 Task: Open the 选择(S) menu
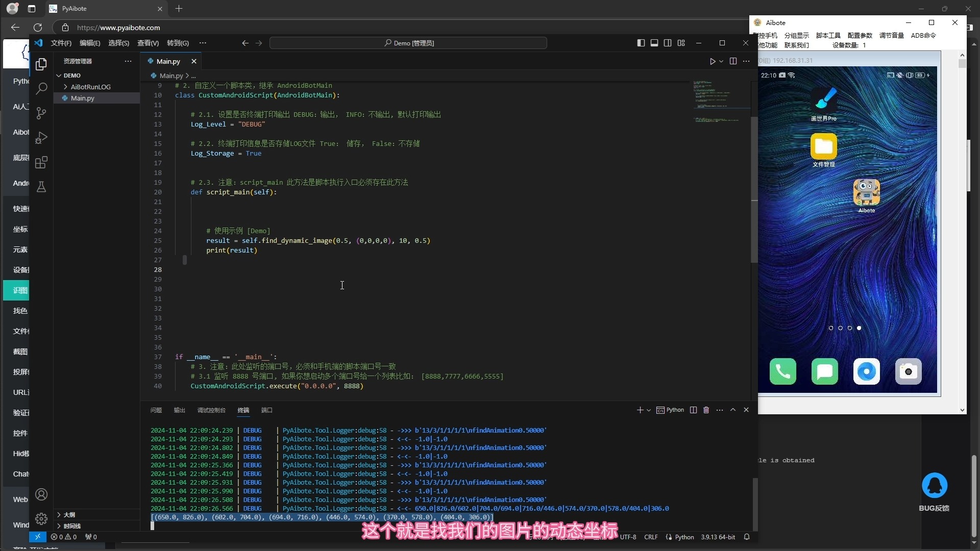tap(119, 43)
